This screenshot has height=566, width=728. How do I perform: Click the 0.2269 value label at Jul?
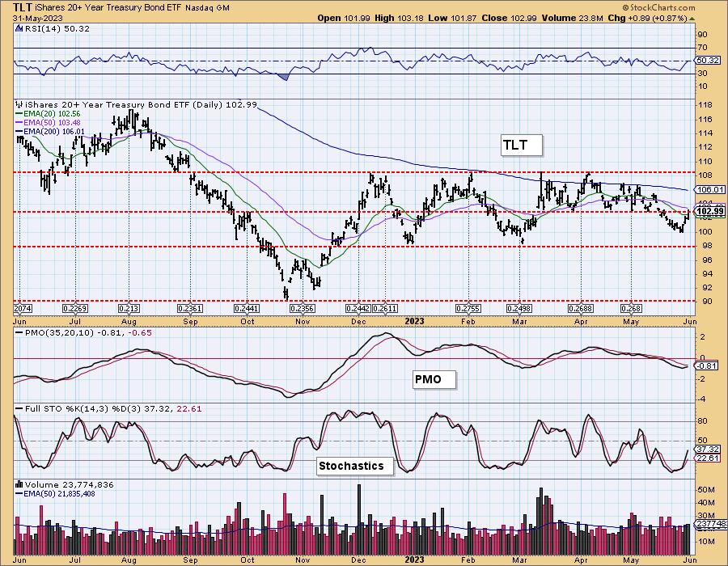[74, 309]
